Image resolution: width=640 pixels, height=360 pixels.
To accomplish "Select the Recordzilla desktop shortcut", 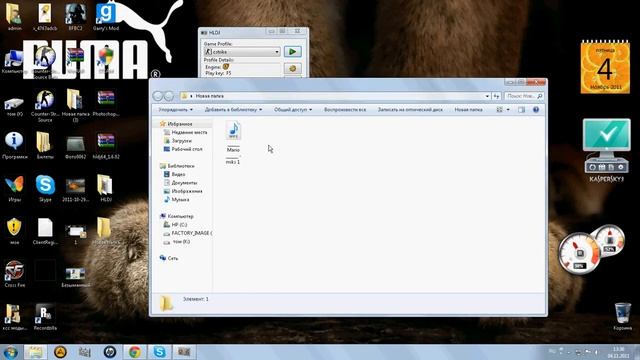I will pyautogui.click(x=45, y=316).
